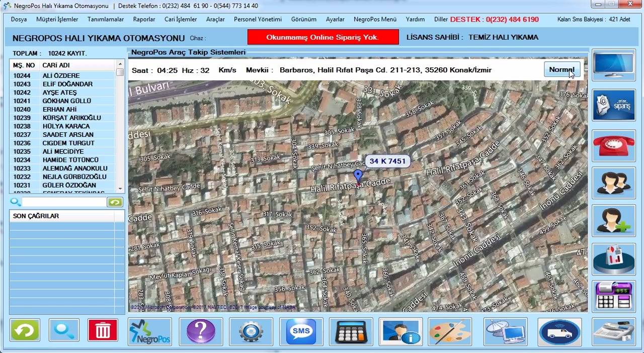Screen dimensions: 644x353
Task: Click the SON ÇAĞRILAR list header
Action: click(62, 216)
